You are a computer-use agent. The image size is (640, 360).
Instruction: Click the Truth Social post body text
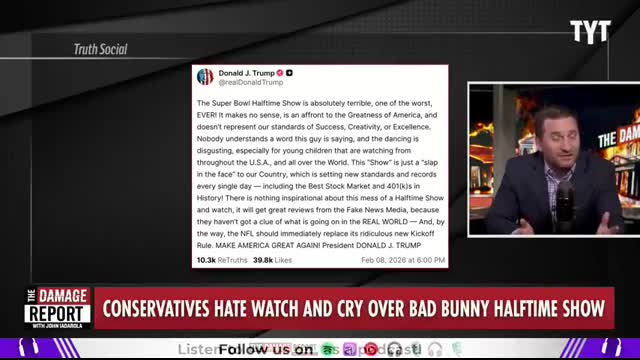click(320, 174)
